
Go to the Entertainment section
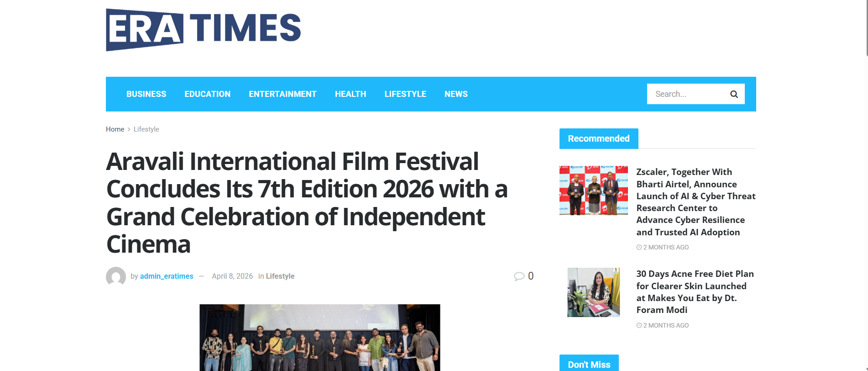click(282, 94)
